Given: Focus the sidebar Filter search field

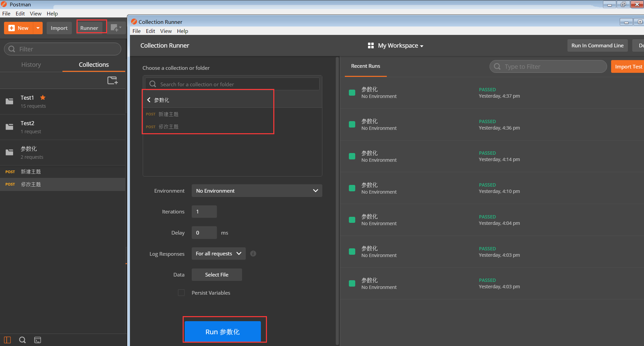Looking at the screenshot, I should tap(62, 49).
